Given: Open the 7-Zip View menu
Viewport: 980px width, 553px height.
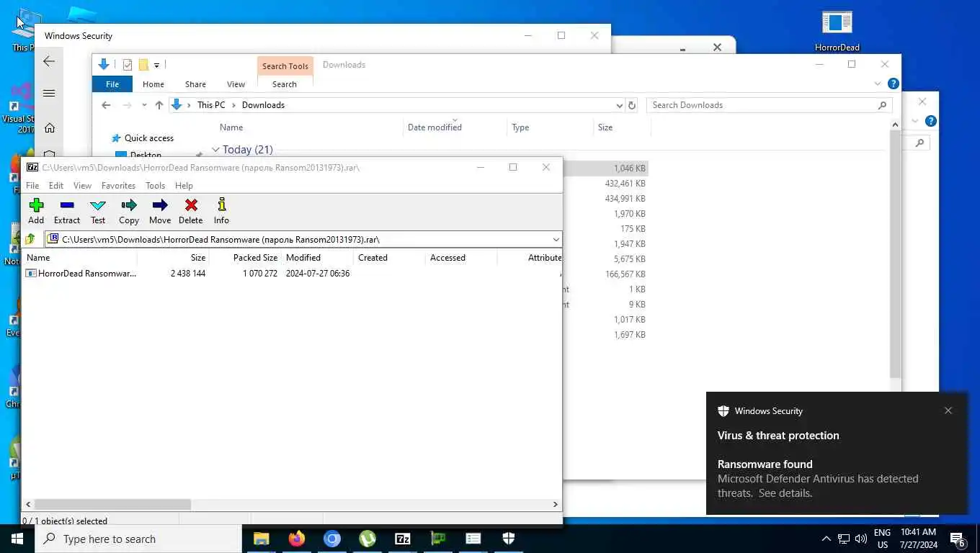Looking at the screenshot, I should point(82,186).
